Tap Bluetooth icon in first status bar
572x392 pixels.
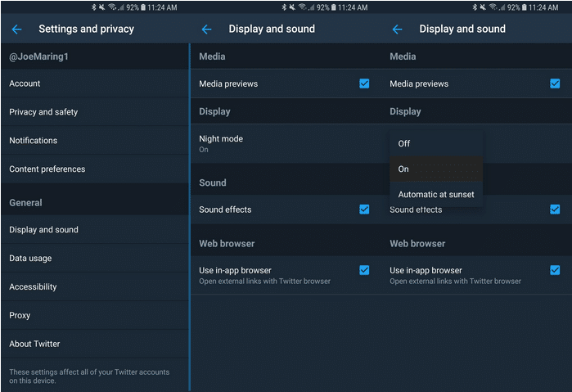click(94, 7)
